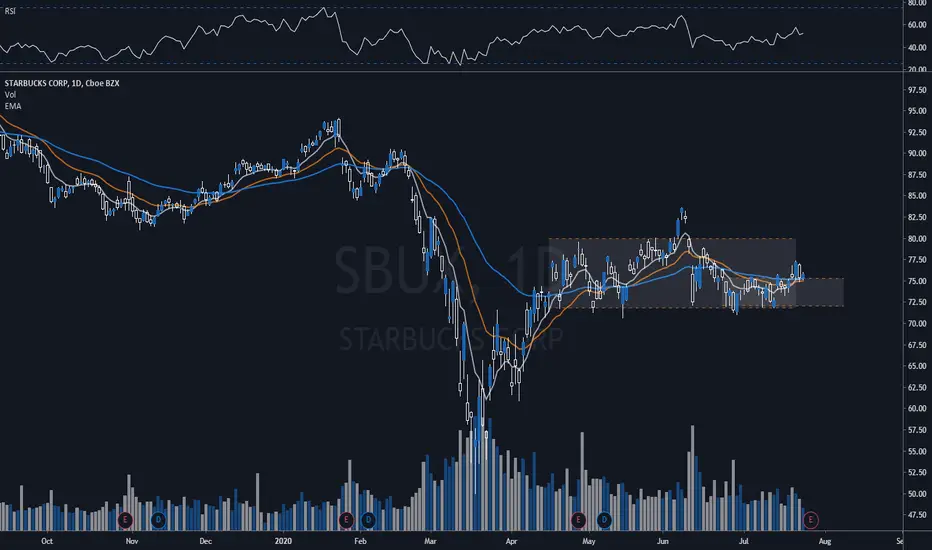Click the Aug label on time axis
Screen dimensions: 932x550
pos(825,541)
